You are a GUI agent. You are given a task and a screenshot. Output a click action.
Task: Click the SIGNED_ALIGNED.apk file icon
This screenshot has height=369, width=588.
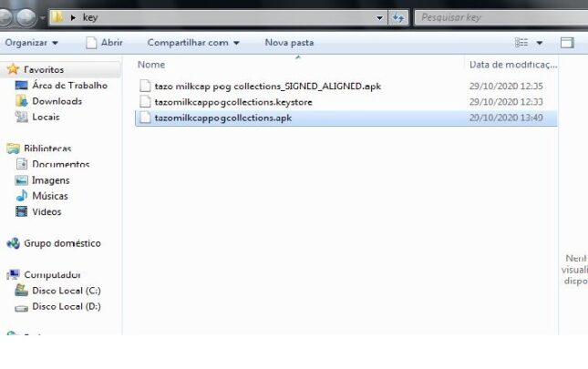[x=145, y=86]
